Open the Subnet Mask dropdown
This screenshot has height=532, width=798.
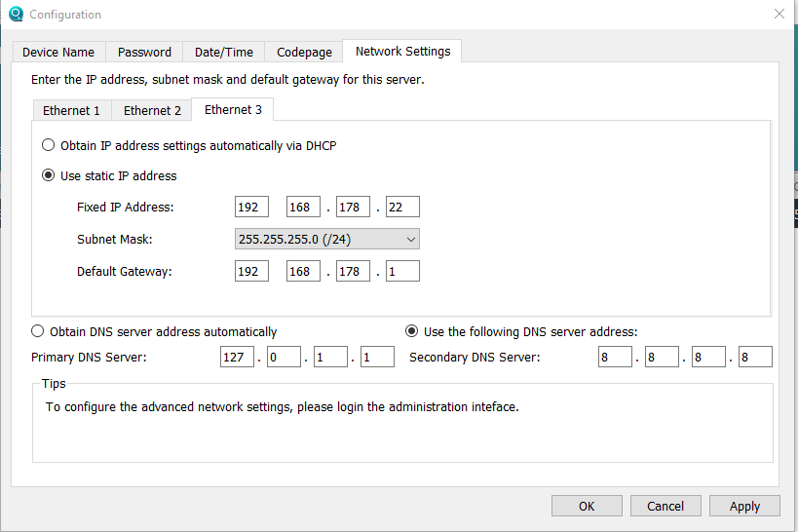coord(327,239)
